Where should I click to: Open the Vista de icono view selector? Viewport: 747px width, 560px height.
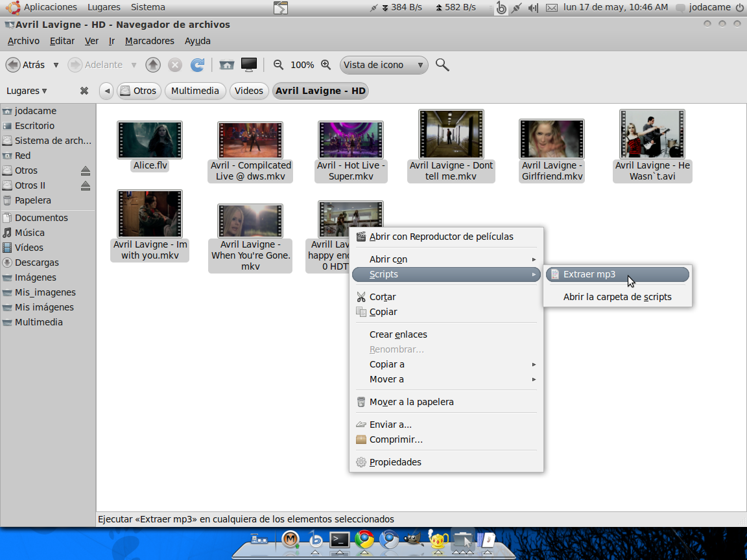(384, 65)
